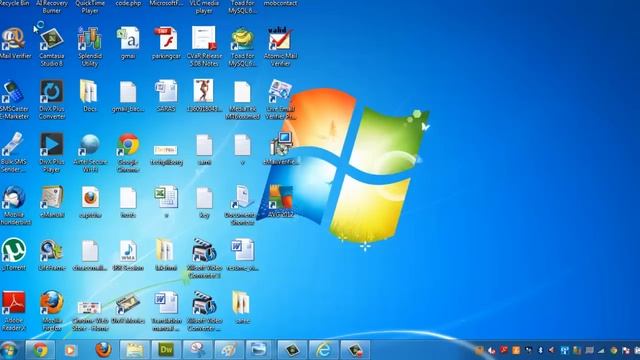Select the file named save
The width and height of the screenshot is (640, 360).
[x=204, y=146]
